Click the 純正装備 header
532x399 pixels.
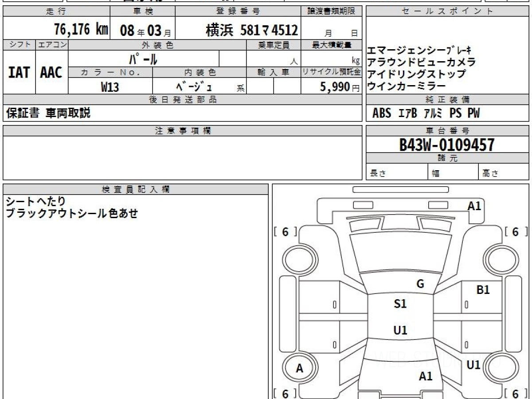pyautogui.click(x=447, y=100)
